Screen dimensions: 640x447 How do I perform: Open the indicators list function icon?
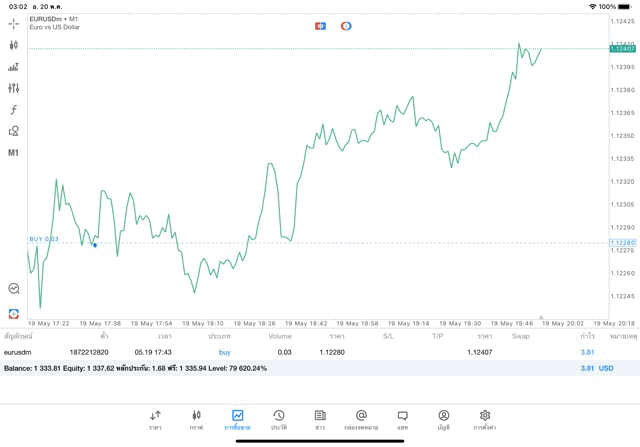click(x=14, y=110)
